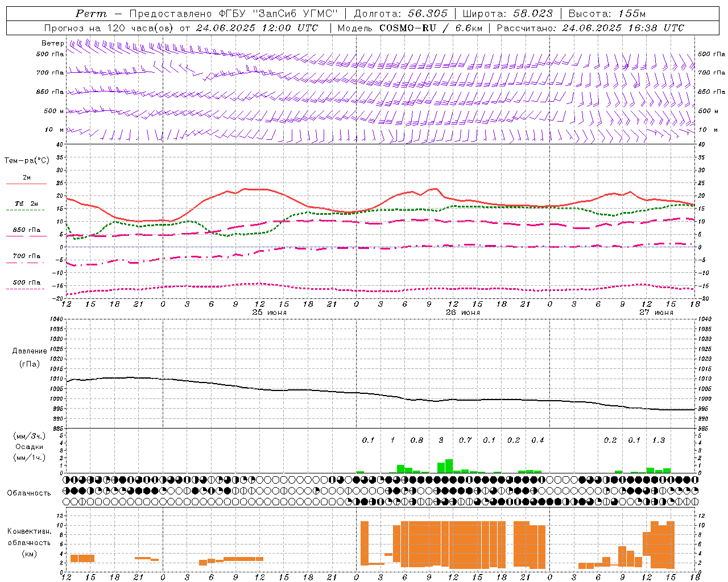The width and height of the screenshot is (728, 582).
Task: Click the temperature legend's "500 гПа" label
Action: (x=26, y=282)
